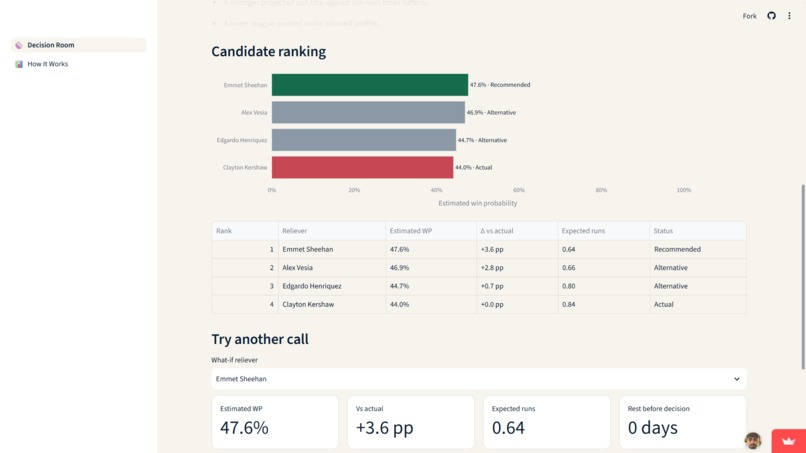Click the Decision Room page icon
The image size is (806, 453).
coord(19,45)
